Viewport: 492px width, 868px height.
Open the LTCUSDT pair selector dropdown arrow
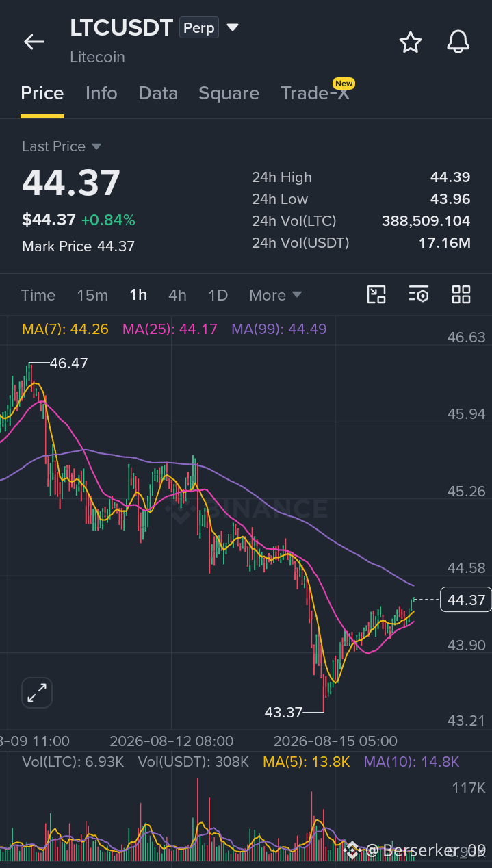pyautogui.click(x=233, y=28)
